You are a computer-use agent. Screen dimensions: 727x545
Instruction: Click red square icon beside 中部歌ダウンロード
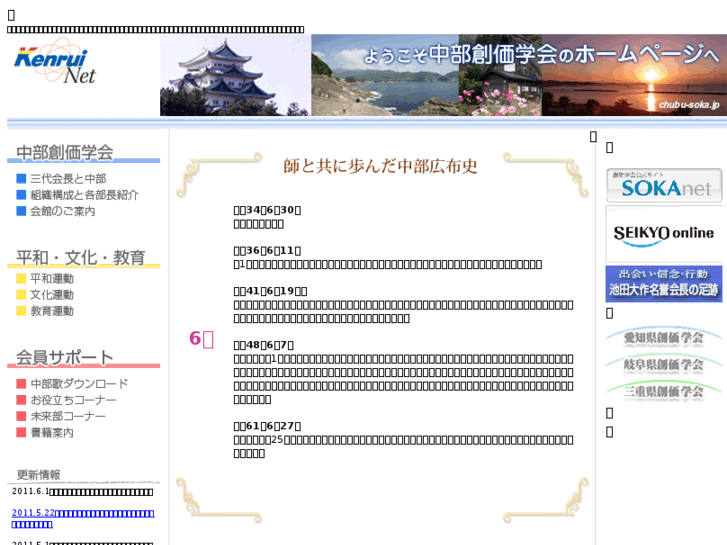(21, 384)
